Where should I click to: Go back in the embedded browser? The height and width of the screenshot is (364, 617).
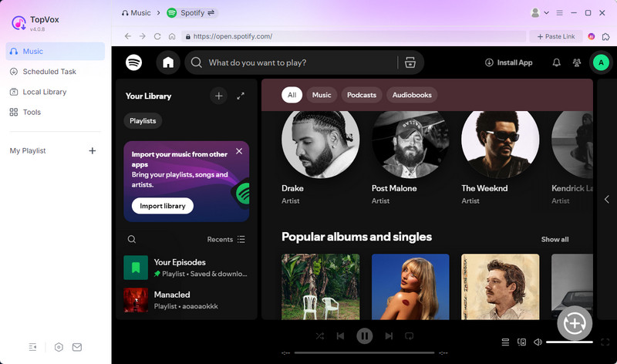(128, 36)
